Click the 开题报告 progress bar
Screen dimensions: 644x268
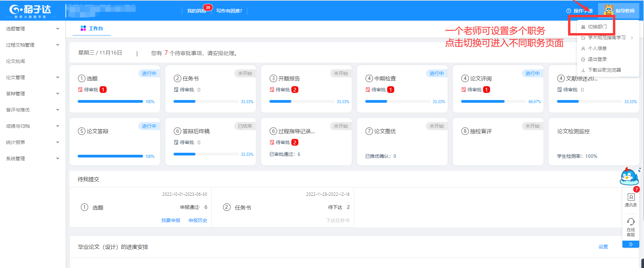coord(302,101)
